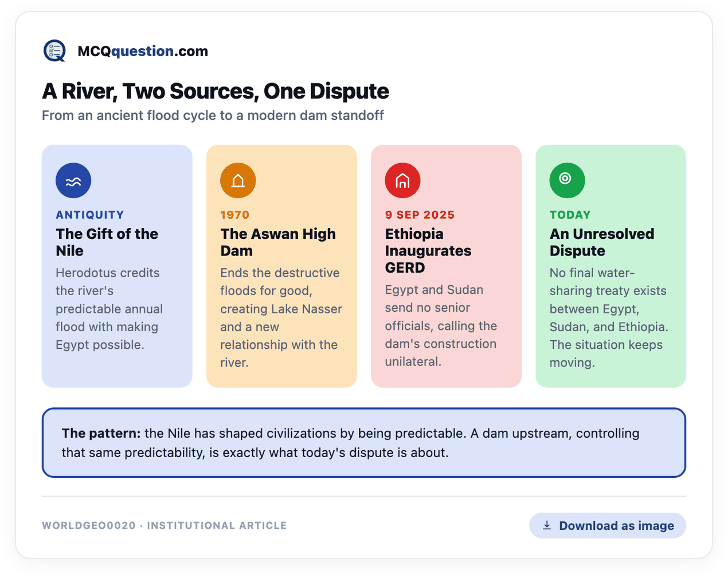Click the pattern summary callout box
The height and width of the screenshot is (578, 728).
[364, 442]
